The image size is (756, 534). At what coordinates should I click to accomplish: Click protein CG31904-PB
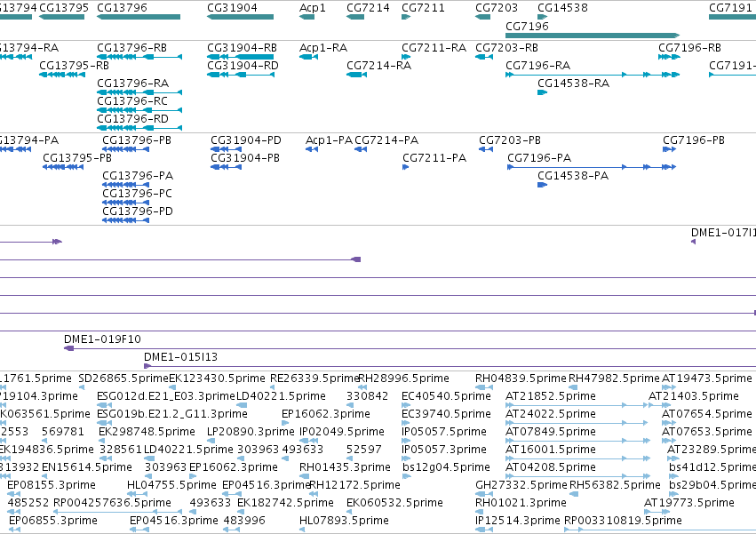[x=227, y=167]
